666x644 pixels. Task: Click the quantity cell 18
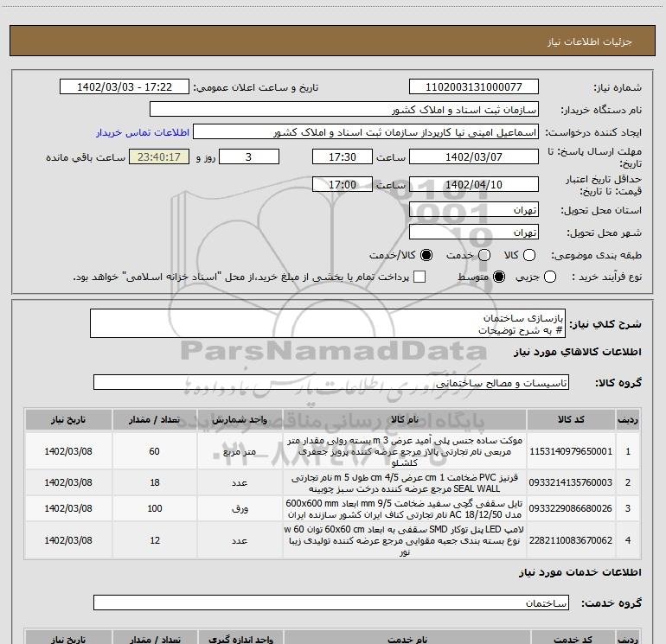coord(155,482)
